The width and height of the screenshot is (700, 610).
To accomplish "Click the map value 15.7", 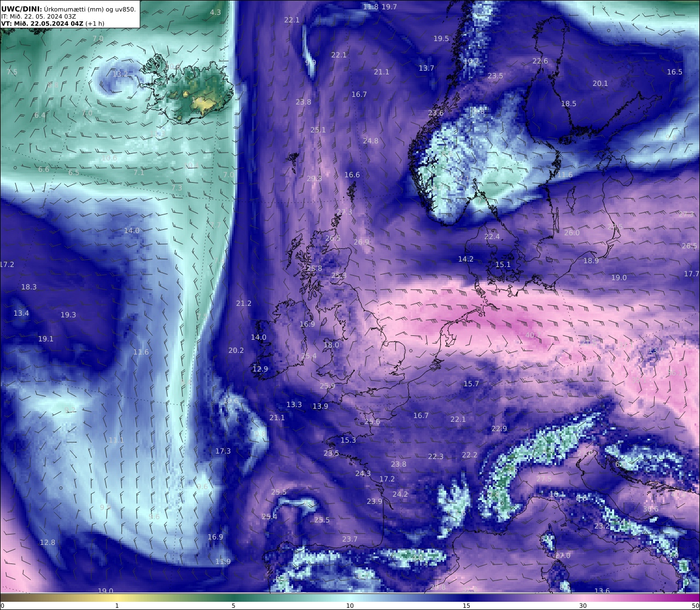I will [471, 384].
